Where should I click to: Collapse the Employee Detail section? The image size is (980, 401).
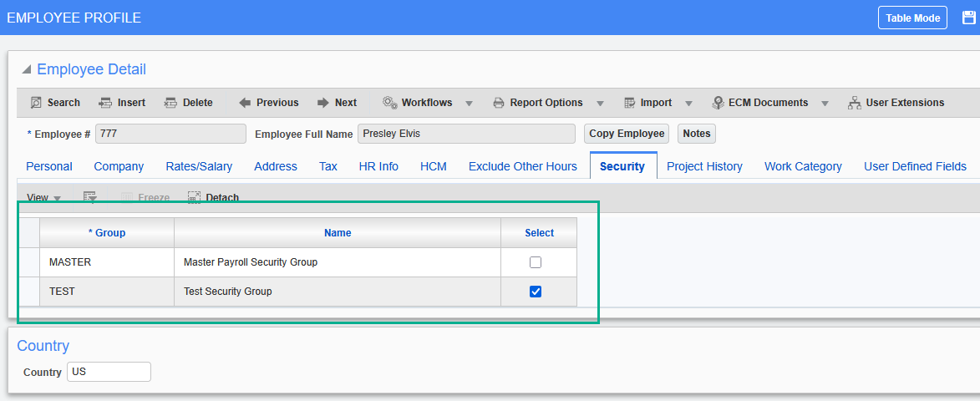pos(26,70)
